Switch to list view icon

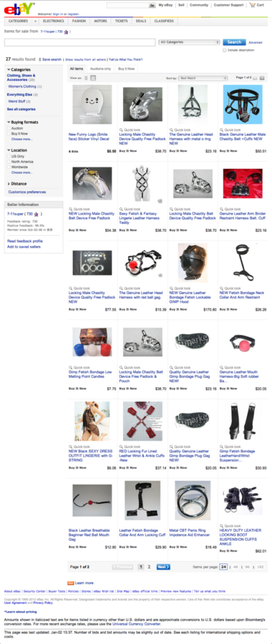click(86, 78)
